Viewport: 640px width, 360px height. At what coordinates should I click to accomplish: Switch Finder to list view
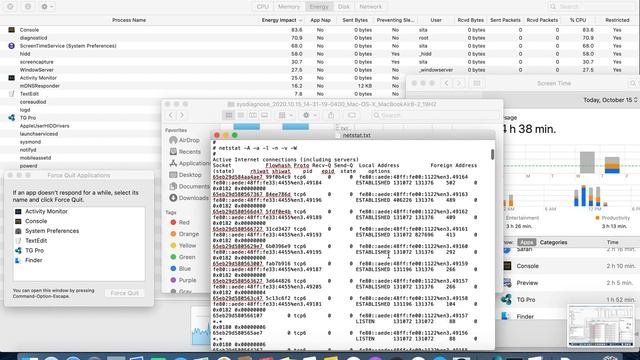tap(241, 116)
